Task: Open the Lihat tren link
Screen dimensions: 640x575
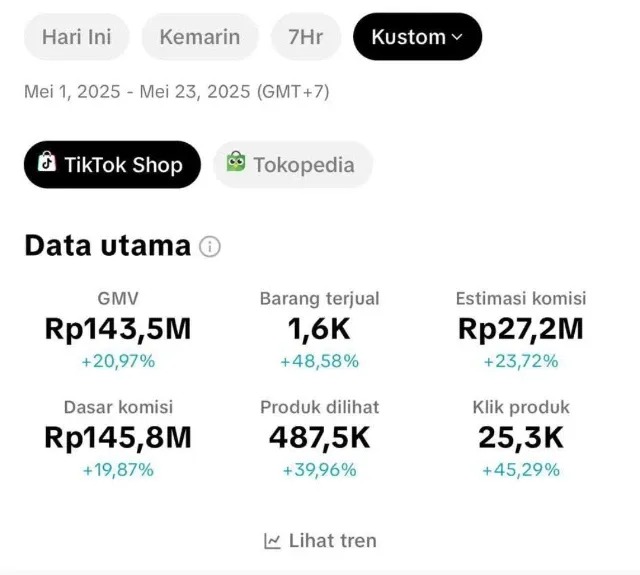Action: pos(321,541)
